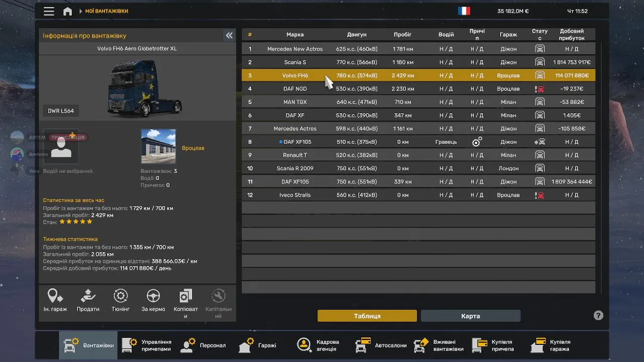Sort the table by Марка column
644x362 pixels.
(295, 35)
